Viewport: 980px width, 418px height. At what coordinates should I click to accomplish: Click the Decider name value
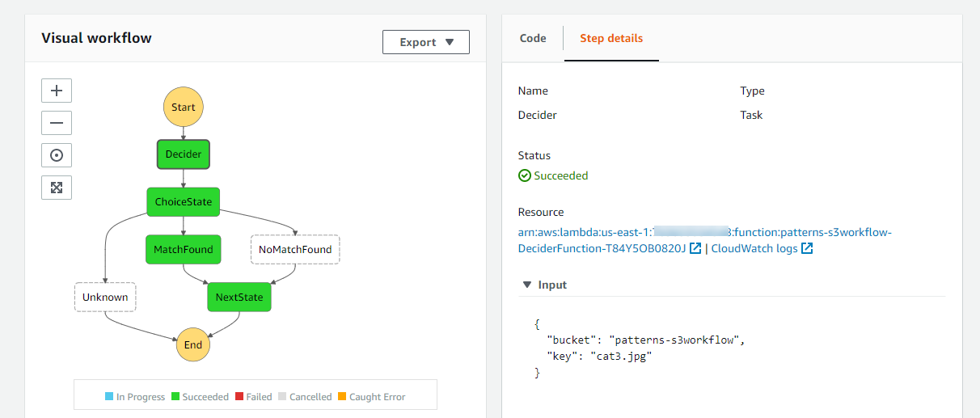pos(538,115)
